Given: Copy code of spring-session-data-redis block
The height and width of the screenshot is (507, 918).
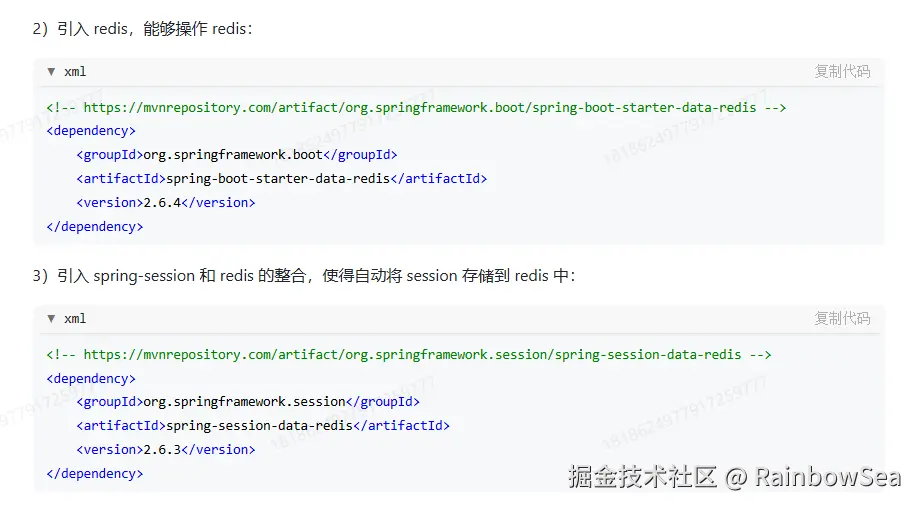Looking at the screenshot, I should pyautogui.click(x=842, y=318).
